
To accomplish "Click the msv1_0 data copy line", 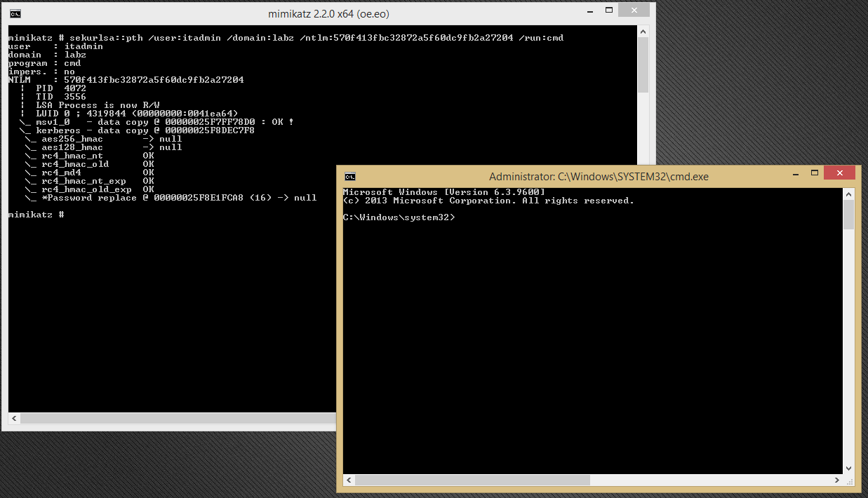I will point(156,122).
